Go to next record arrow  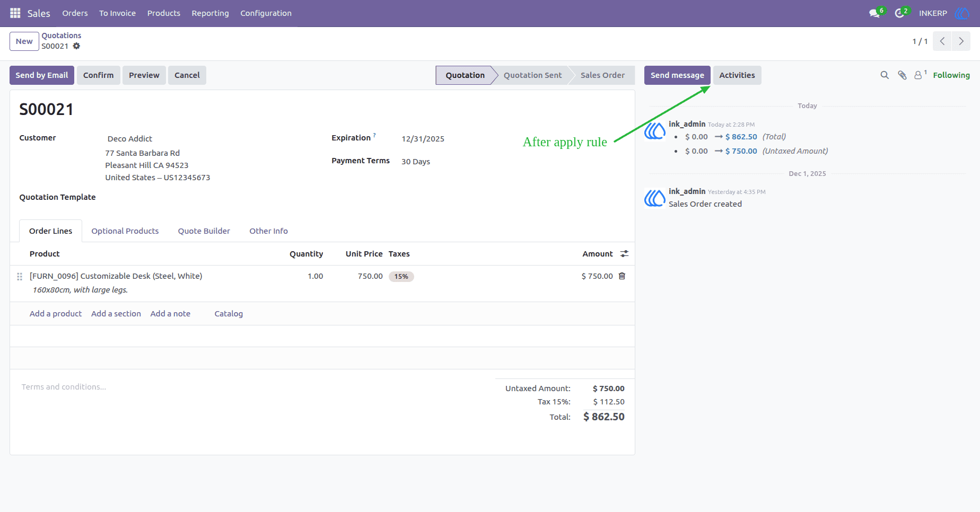coord(961,41)
